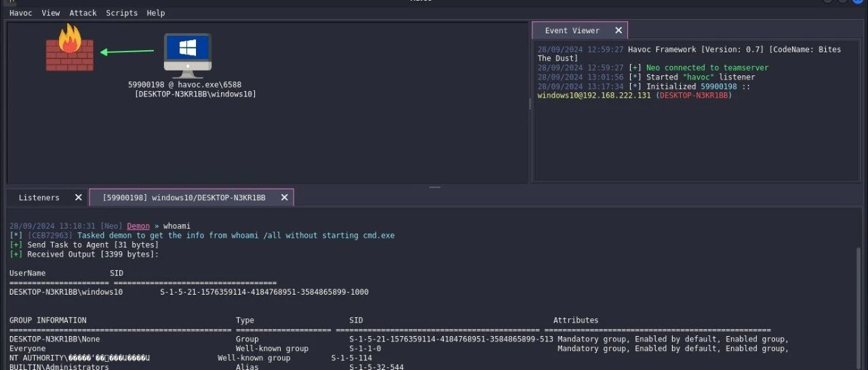Close the Event Viewer tab
Viewport: 868px width, 370px height.
(618, 31)
